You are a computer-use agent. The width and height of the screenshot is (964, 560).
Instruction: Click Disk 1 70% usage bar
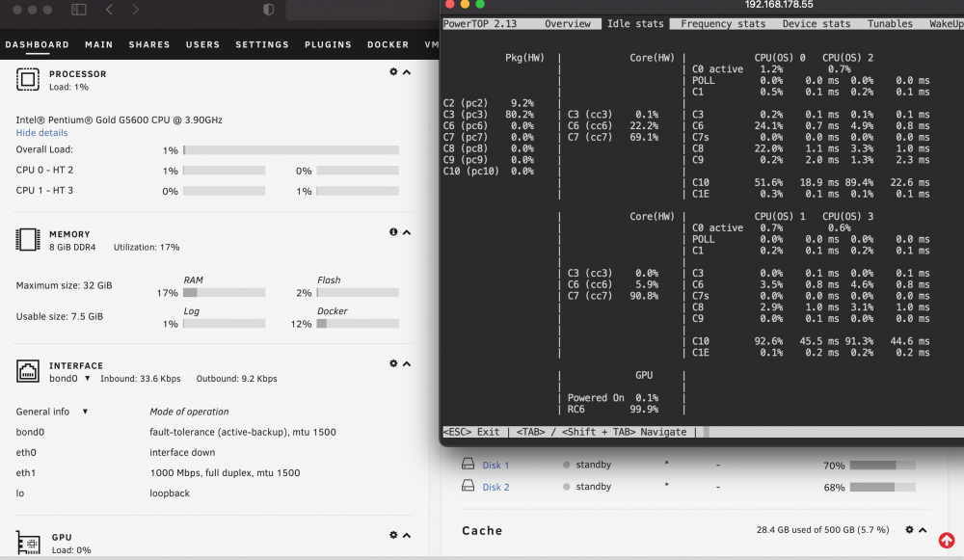(x=883, y=466)
